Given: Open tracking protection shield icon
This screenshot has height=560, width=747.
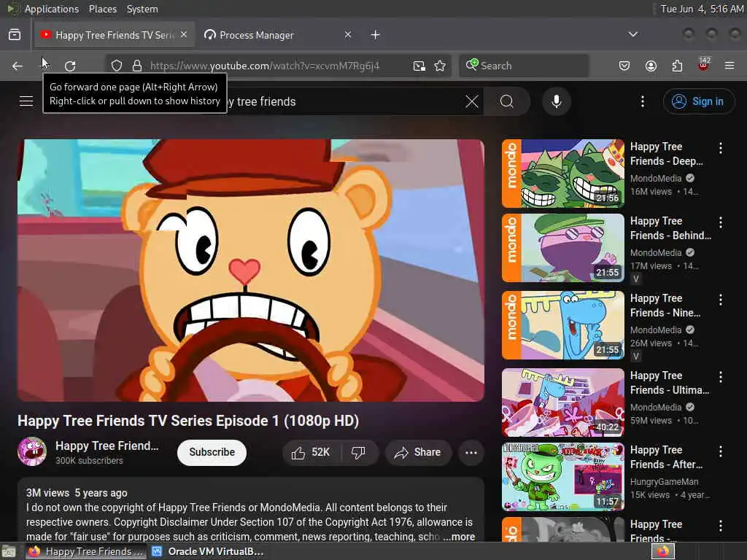Looking at the screenshot, I should pos(117,66).
